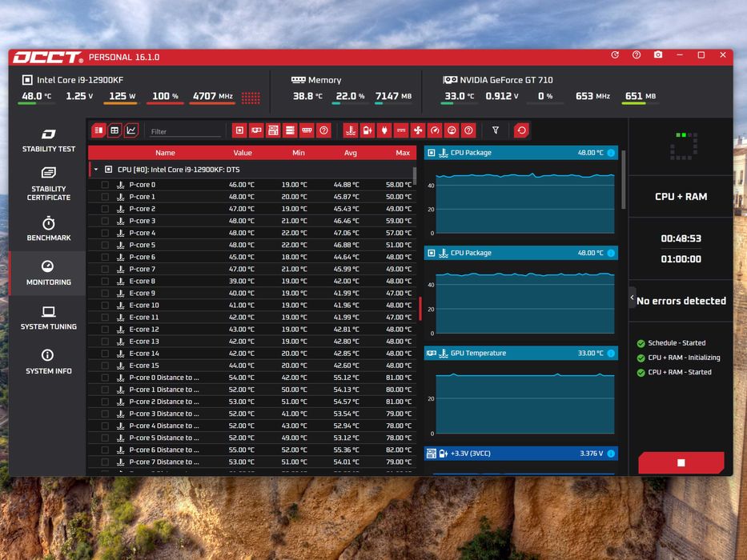Screen dimensions: 747x560
Task: Select the E-core 12 row name
Action: 144,330
